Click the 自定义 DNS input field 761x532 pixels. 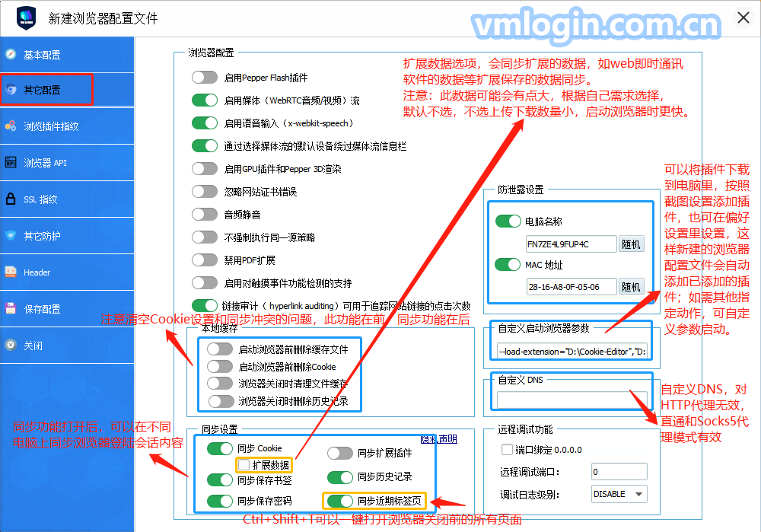(572, 400)
